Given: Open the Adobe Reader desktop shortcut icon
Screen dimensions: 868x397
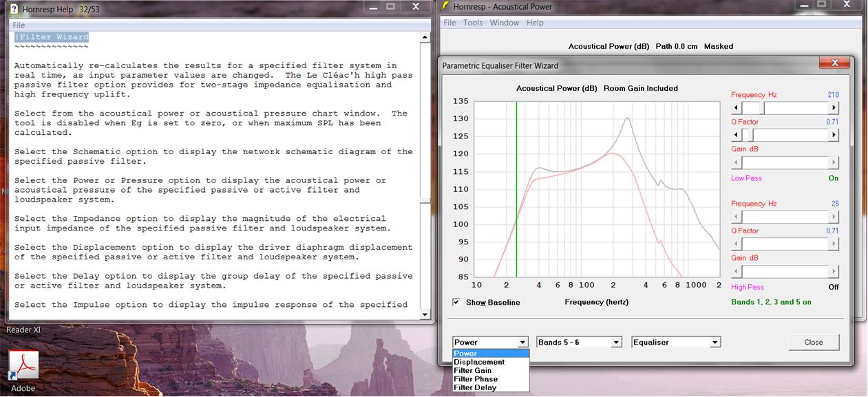Looking at the screenshot, I should (x=23, y=365).
